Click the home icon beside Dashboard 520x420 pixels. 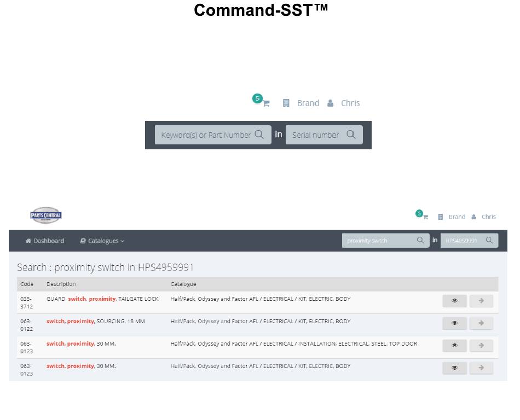[28, 241]
